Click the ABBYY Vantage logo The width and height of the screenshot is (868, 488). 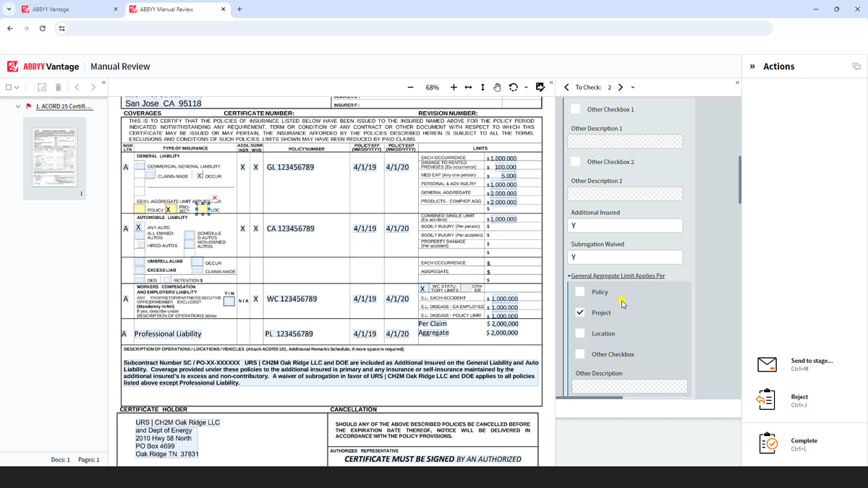[43, 67]
